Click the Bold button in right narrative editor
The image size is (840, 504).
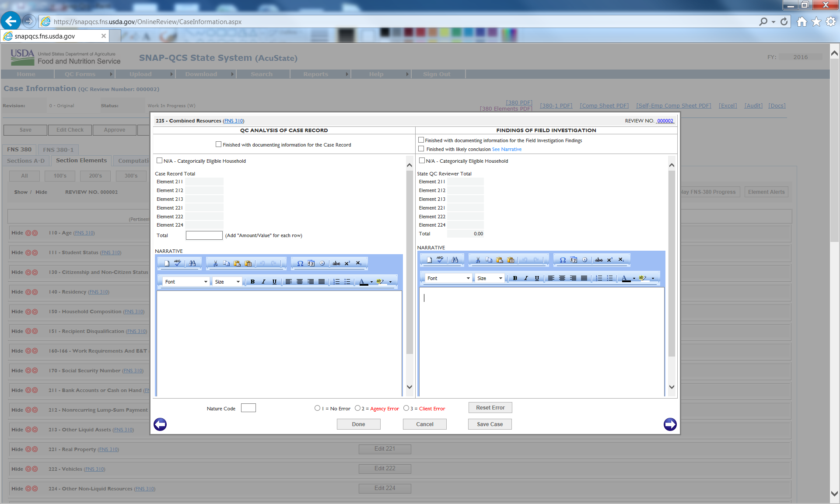click(x=515, y=278)
